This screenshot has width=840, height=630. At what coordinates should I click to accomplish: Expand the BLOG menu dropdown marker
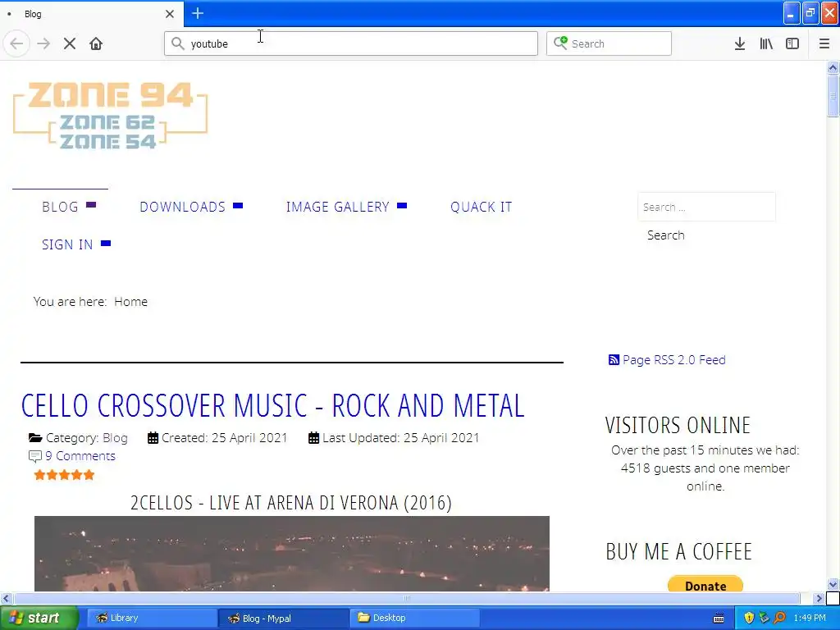tap(91, 204)
